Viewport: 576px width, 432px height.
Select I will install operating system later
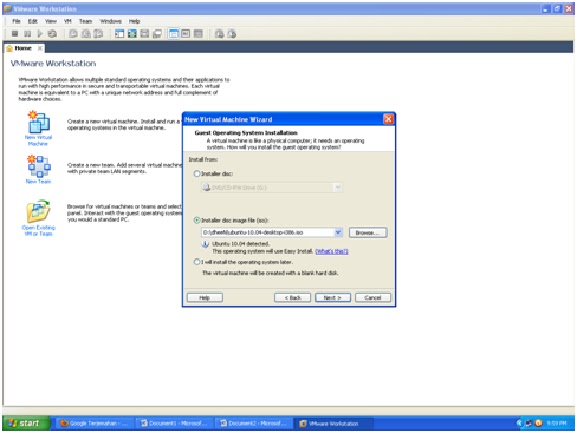[197, 262]
